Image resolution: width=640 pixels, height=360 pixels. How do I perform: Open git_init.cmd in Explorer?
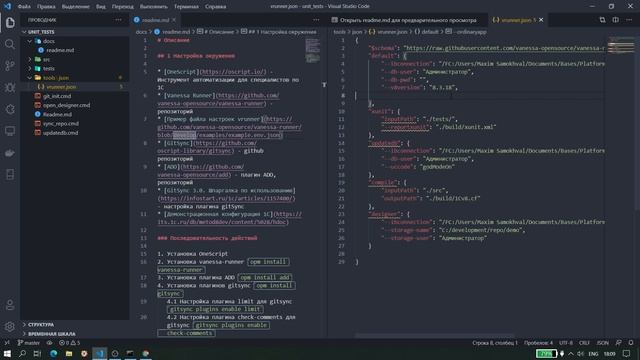point(57,96)
